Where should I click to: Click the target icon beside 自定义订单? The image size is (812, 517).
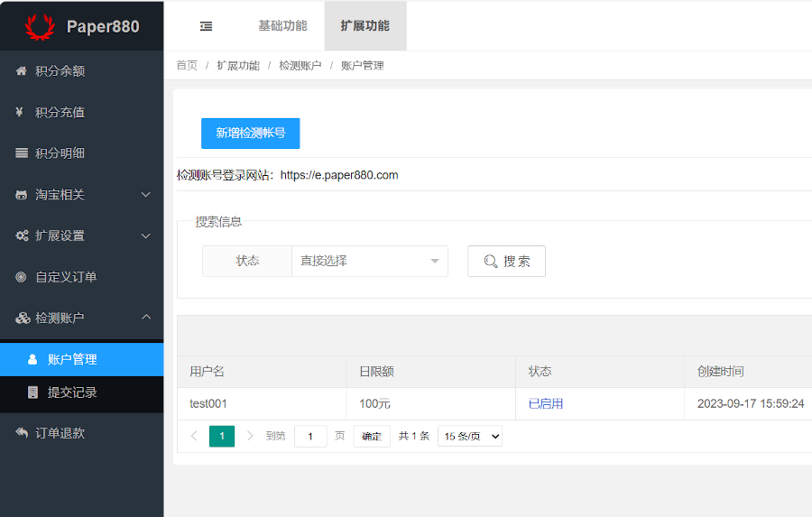click(x=21, y=277)
